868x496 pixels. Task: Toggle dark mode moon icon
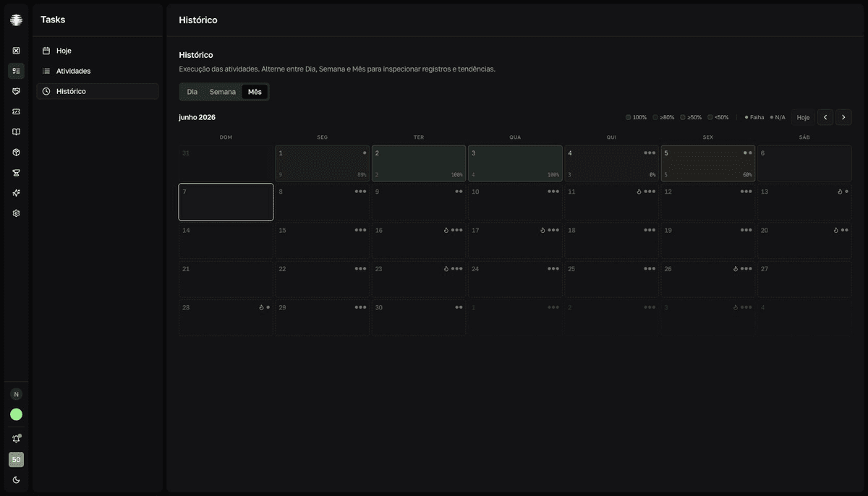coord(16,480)
